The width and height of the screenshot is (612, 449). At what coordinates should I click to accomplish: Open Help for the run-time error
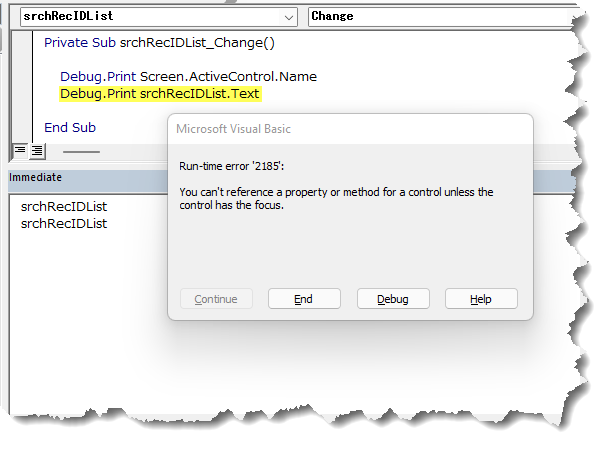[481, 299]
